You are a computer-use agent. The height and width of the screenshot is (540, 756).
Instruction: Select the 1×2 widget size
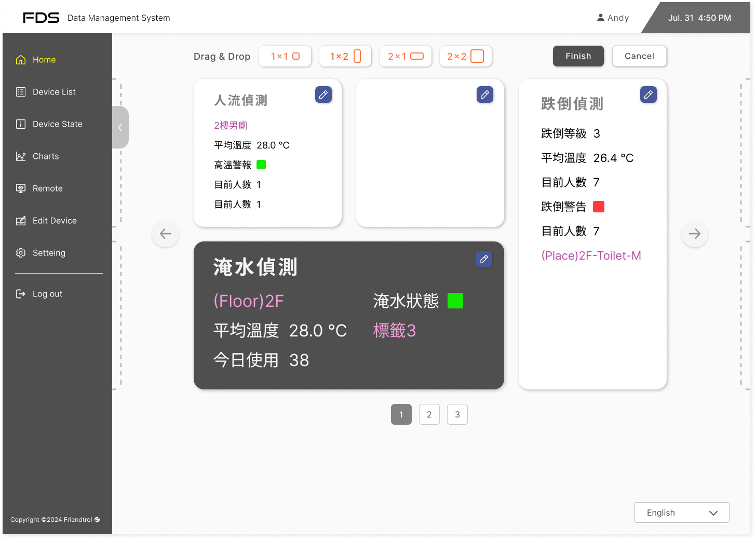(345, 56)
